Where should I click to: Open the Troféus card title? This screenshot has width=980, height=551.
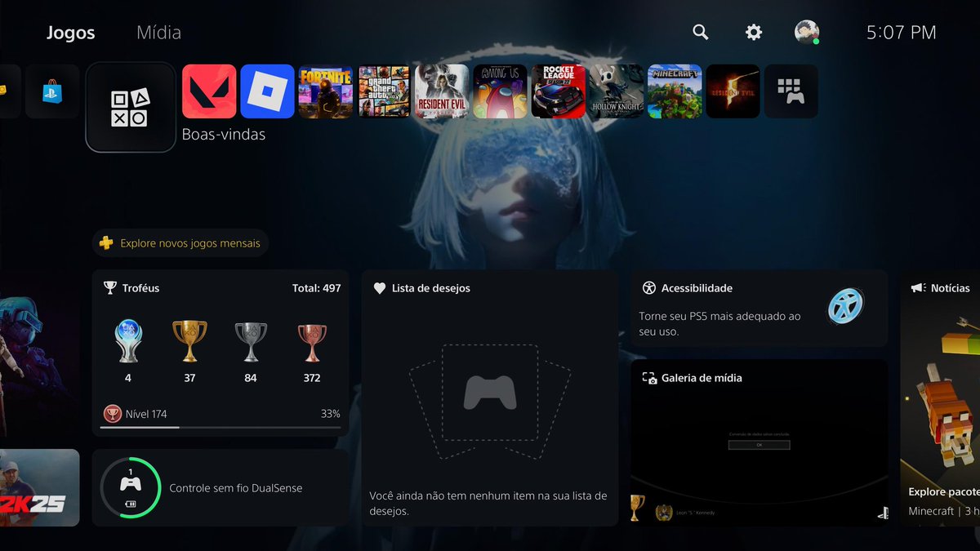140,288
